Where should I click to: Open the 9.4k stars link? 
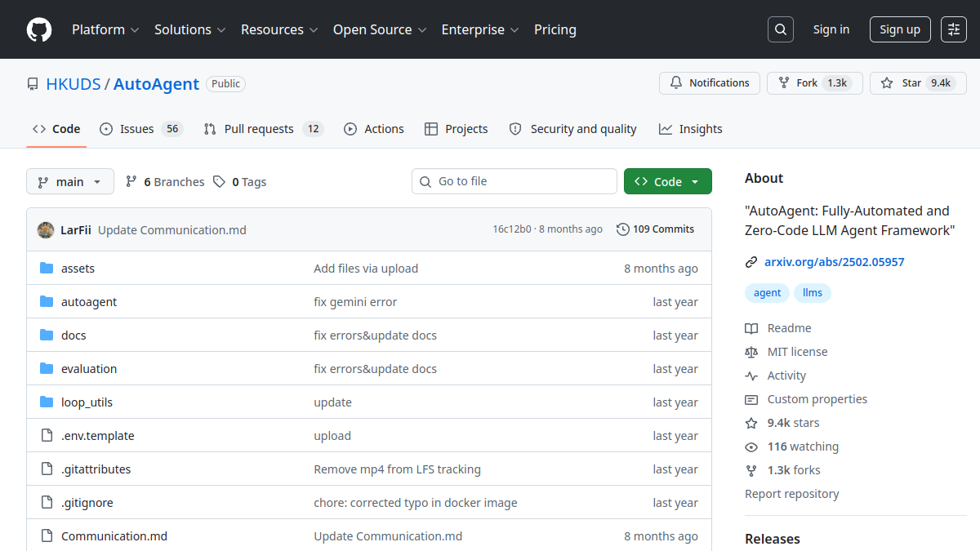pos(782,423)
